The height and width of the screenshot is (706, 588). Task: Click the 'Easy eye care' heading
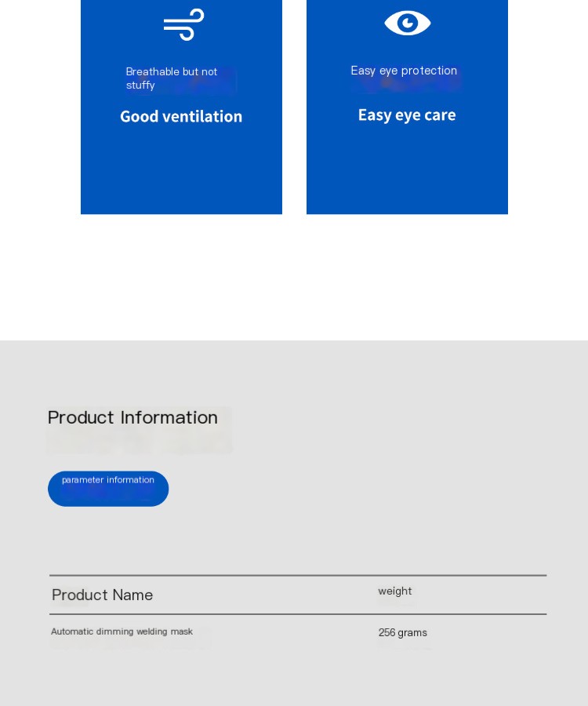click(407, 115)
